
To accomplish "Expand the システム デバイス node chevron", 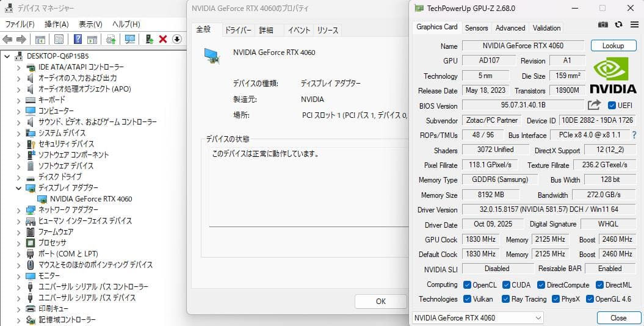I will pyautogui.click(x=18, y=133).
